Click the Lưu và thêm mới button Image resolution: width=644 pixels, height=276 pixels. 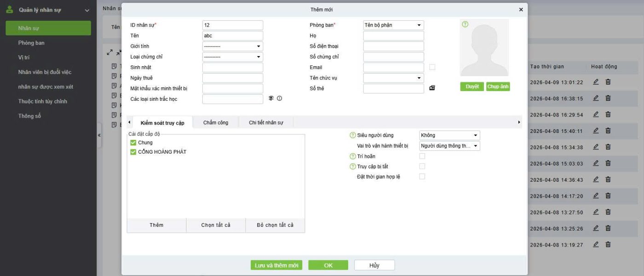[x=276, y=265]
